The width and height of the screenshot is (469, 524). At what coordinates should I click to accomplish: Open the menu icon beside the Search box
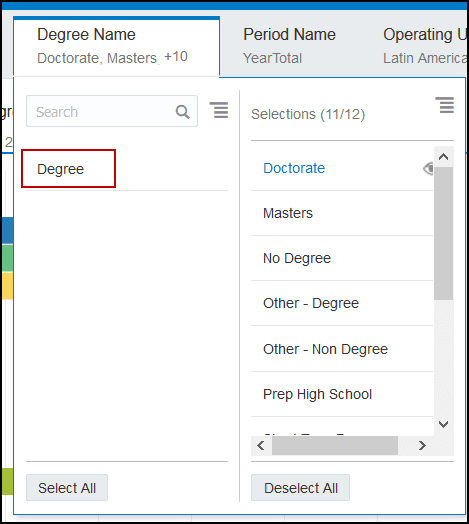tap(219, 110)
